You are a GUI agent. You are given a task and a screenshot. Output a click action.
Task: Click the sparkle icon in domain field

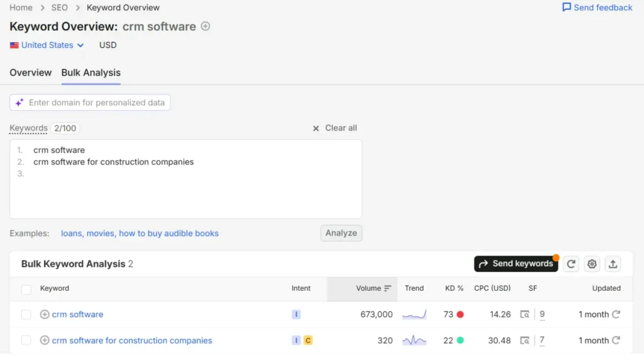19,103
